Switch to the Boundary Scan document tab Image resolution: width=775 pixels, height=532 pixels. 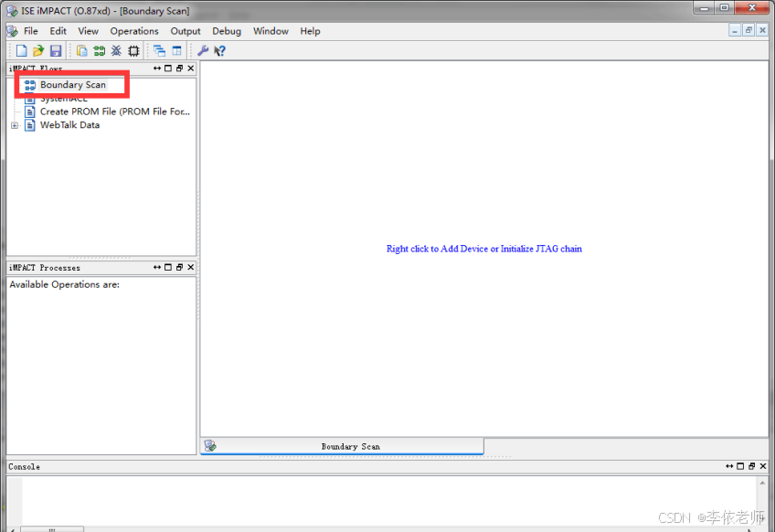[342, 446]
